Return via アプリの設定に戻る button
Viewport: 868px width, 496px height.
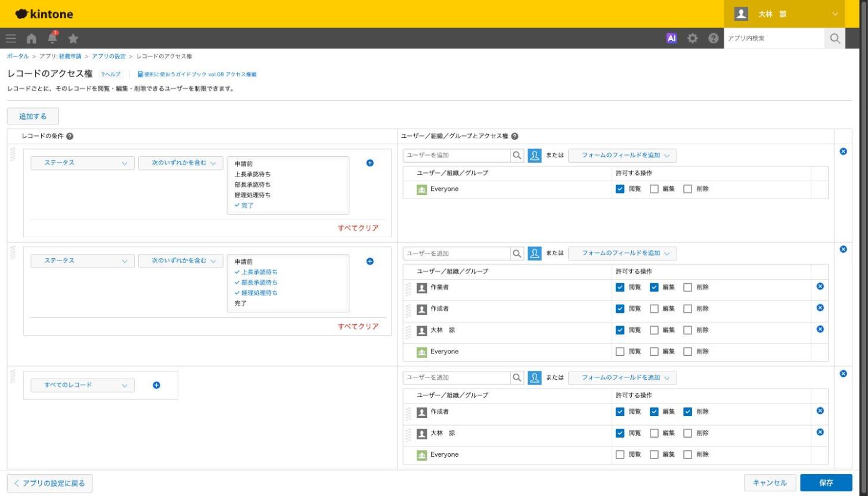(49, 483)
